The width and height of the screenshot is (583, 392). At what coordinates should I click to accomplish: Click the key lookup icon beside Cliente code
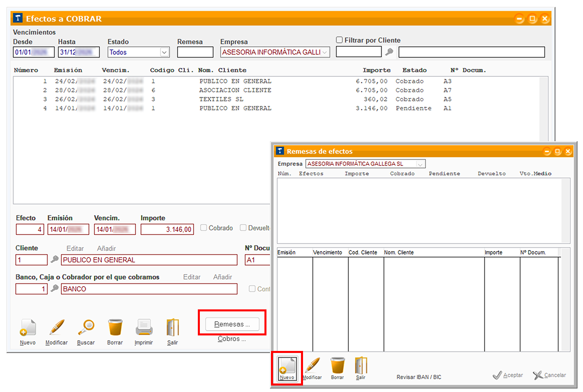55,259
